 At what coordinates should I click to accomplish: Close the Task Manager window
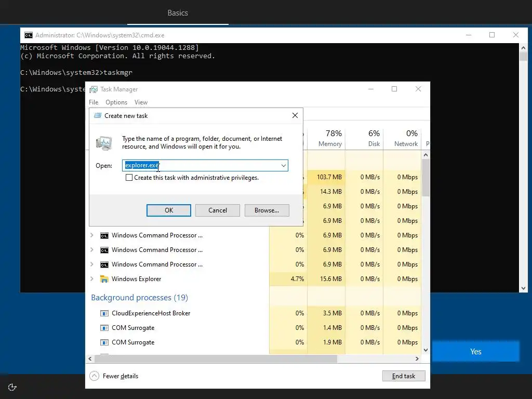(x=418, y=89)
